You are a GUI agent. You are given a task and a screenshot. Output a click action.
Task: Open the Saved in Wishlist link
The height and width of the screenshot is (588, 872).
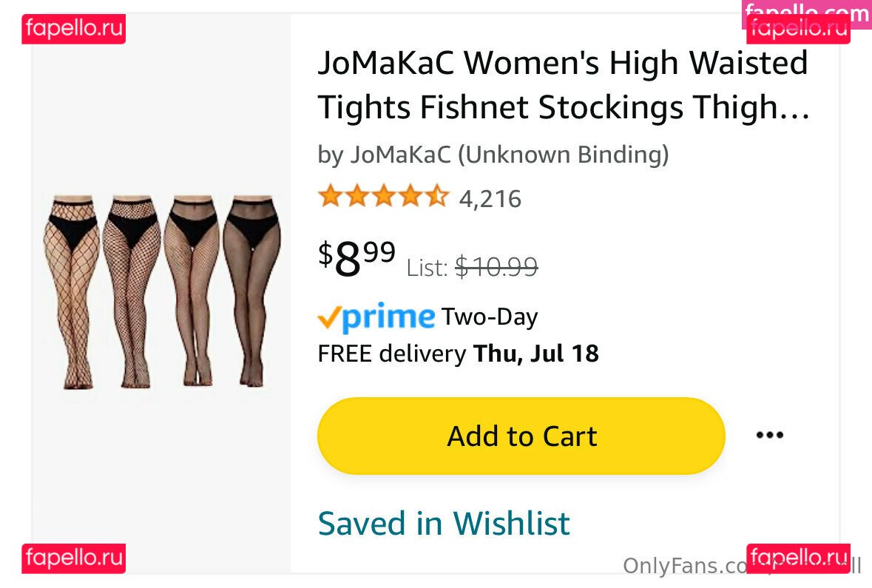pos(444,523)
